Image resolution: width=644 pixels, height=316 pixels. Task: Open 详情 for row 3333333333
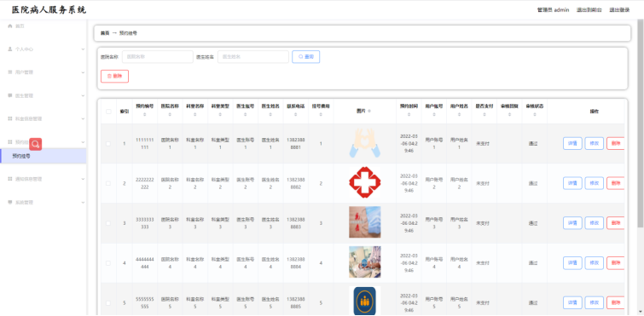(x=572, y=223)
